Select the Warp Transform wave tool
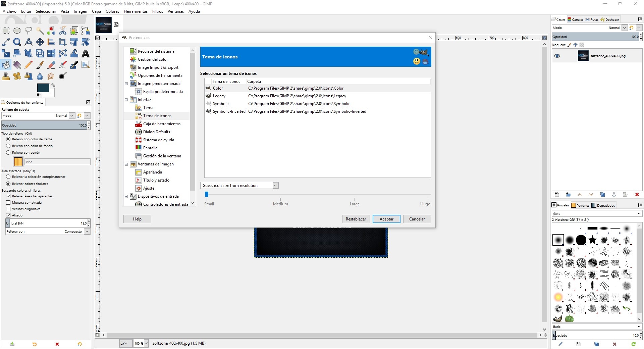Screen dimensions: 644x349 click(74, 53)
